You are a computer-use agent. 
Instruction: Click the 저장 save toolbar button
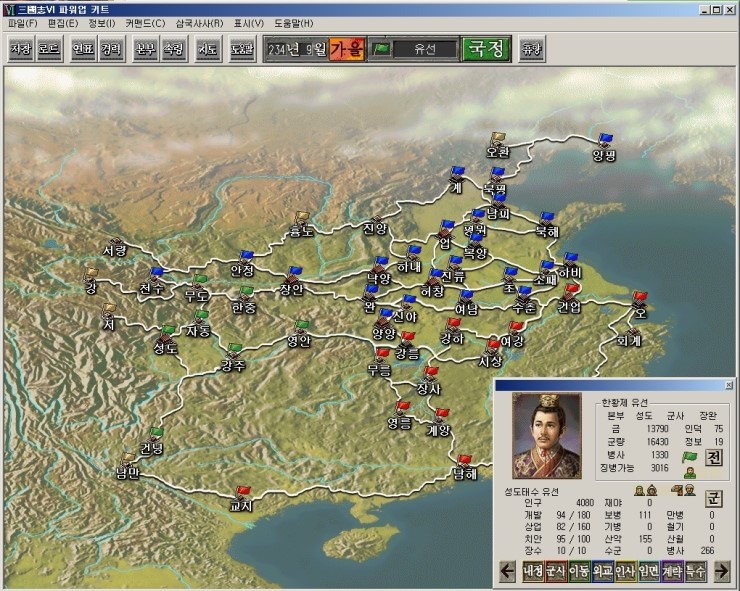(21, 49)
